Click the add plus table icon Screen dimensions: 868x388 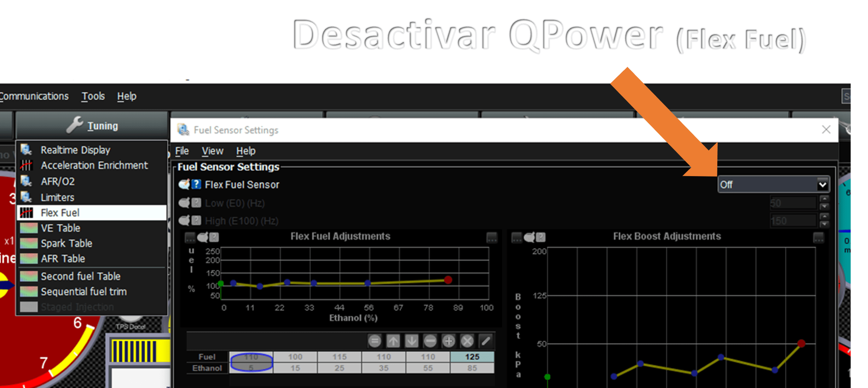click(449, 341)
